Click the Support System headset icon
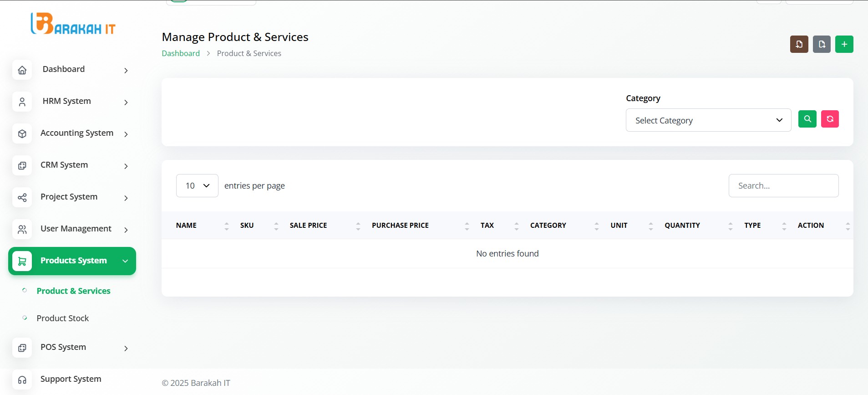Image resolution: width=868 pixels, height=395 pixels. (x=22, y=380)
